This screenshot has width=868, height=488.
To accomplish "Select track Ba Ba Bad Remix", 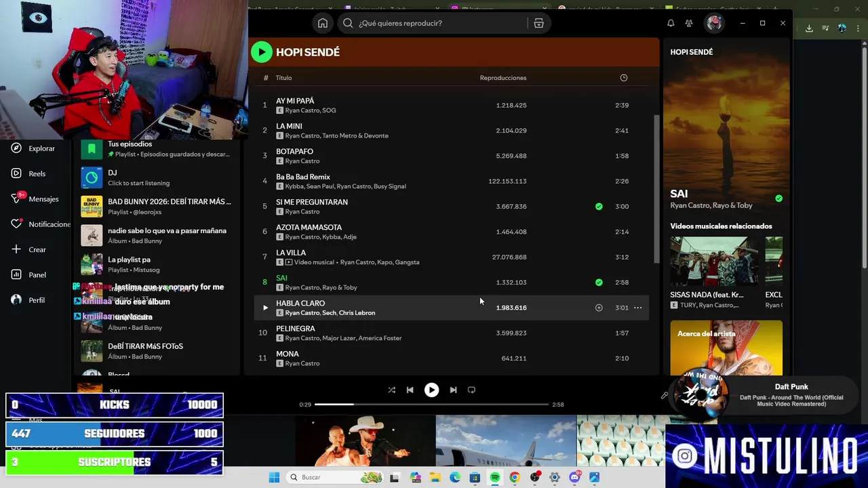I will 452,181.
